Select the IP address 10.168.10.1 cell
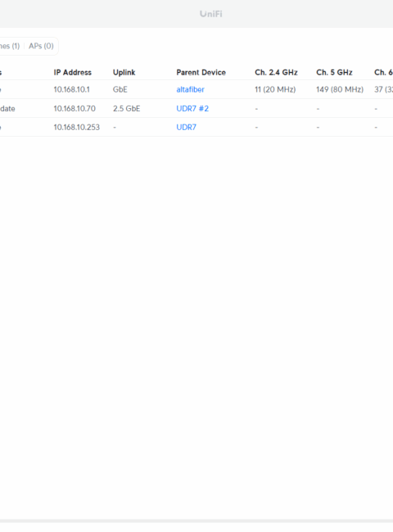 point(71,89)
